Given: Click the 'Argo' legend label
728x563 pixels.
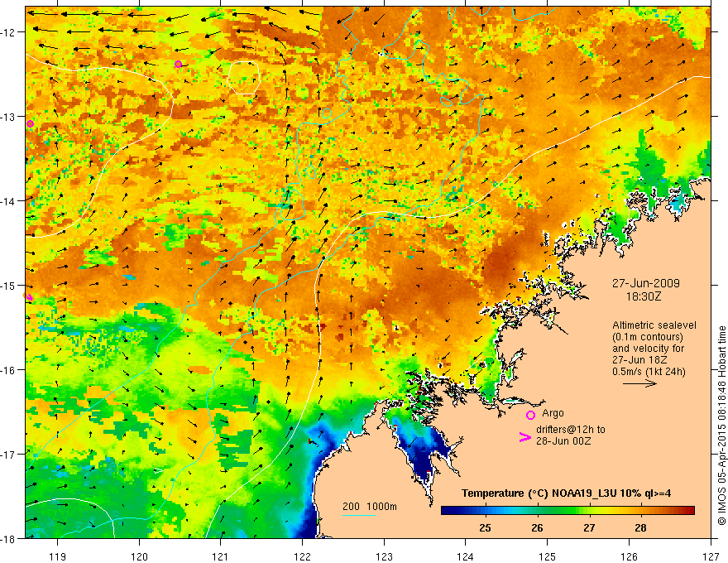Looking at the screenshot, I should (x=553, y=413).
